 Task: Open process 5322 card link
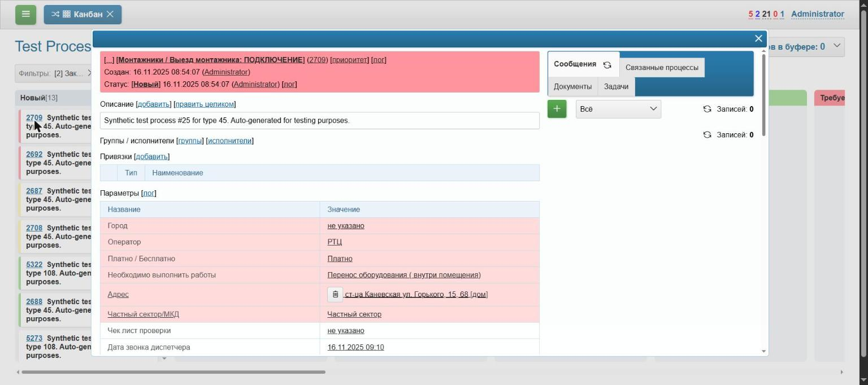34,264
